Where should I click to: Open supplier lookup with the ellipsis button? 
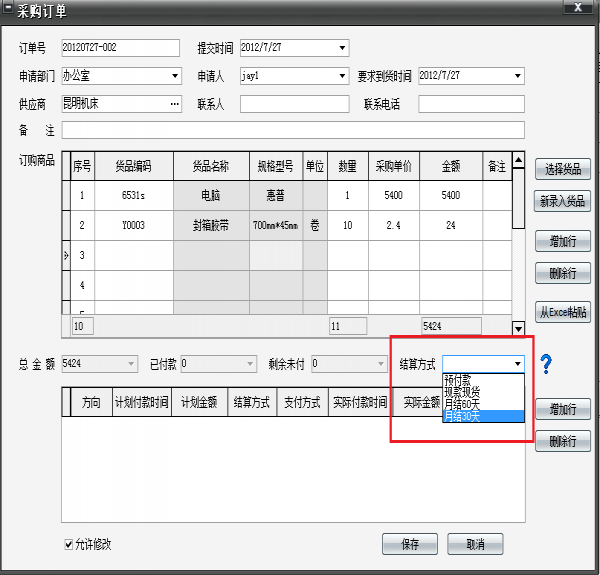pyautogui.click(x=175, y=103)
